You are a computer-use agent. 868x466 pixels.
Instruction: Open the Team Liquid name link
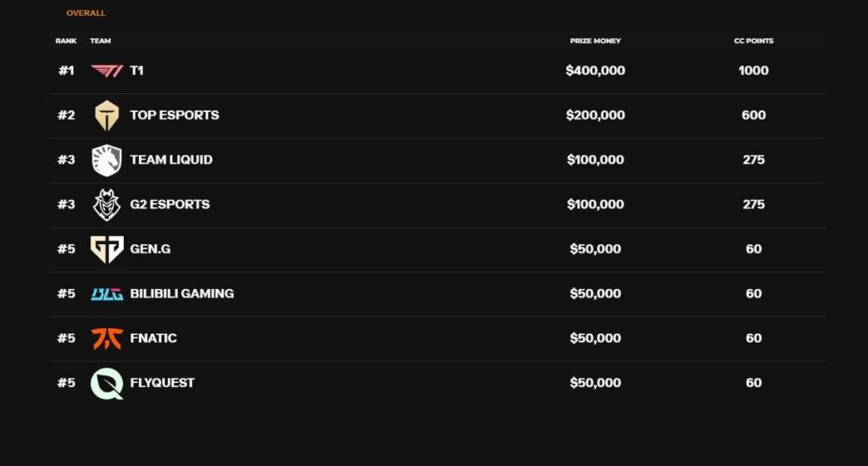(170, 160)
